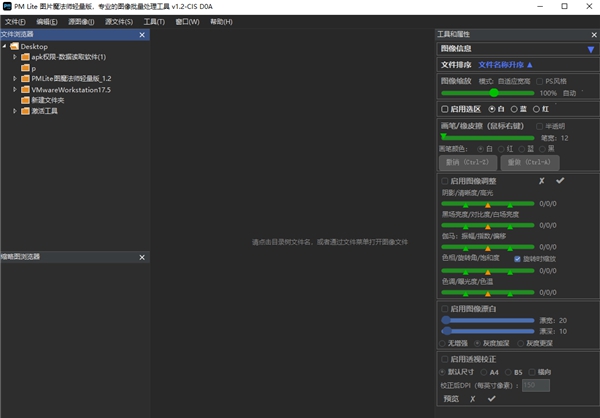Click the 漂宽 blue slider
This screenshot has height=418, width=600.
pos(488,320)
